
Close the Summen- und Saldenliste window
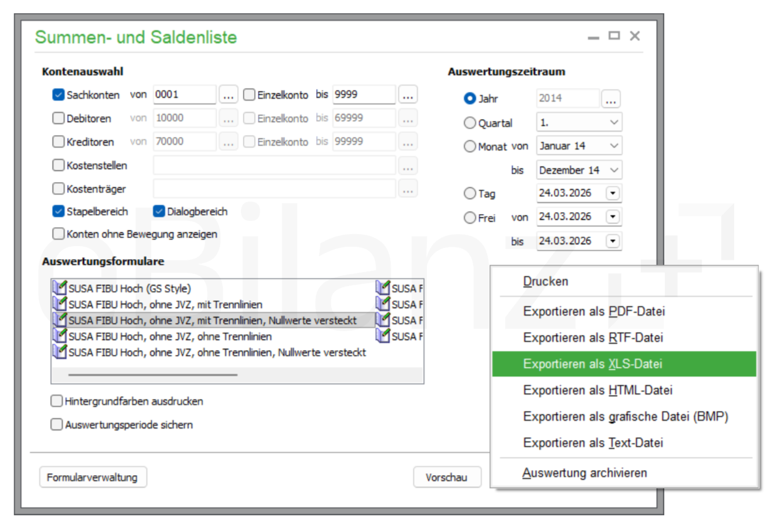pos(635,36)
